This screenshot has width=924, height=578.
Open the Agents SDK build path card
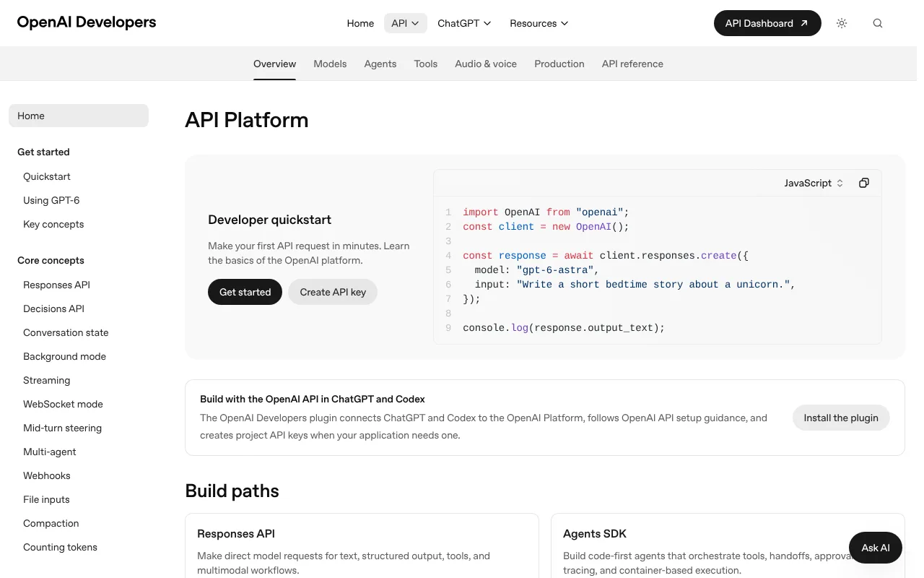728,545
